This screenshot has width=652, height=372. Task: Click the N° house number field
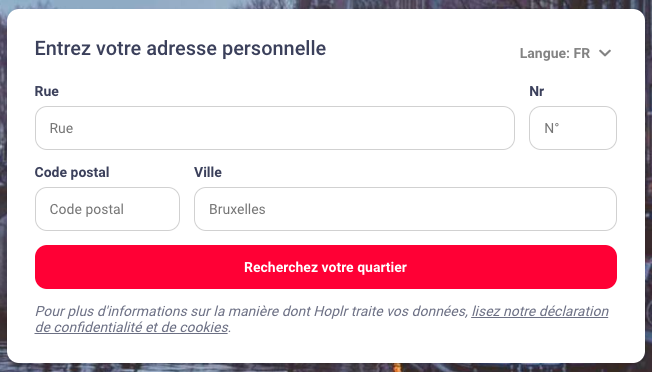click(573, 128)
